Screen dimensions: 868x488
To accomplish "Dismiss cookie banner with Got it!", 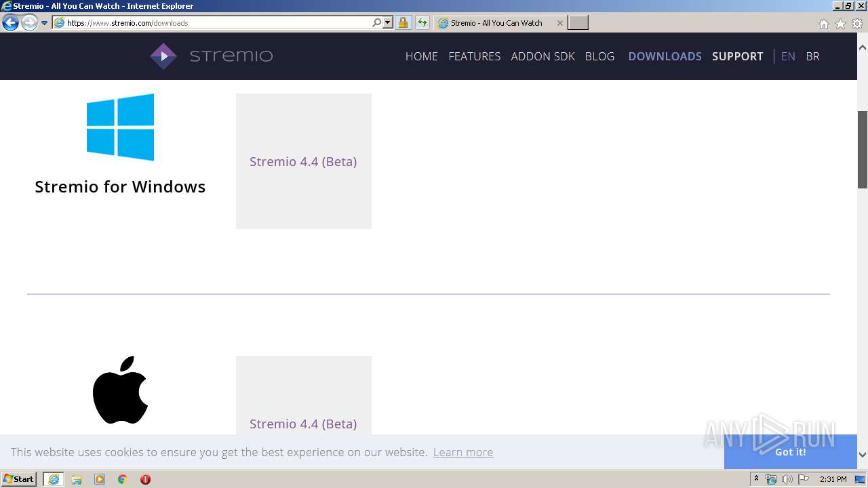I will click(791, 452).
